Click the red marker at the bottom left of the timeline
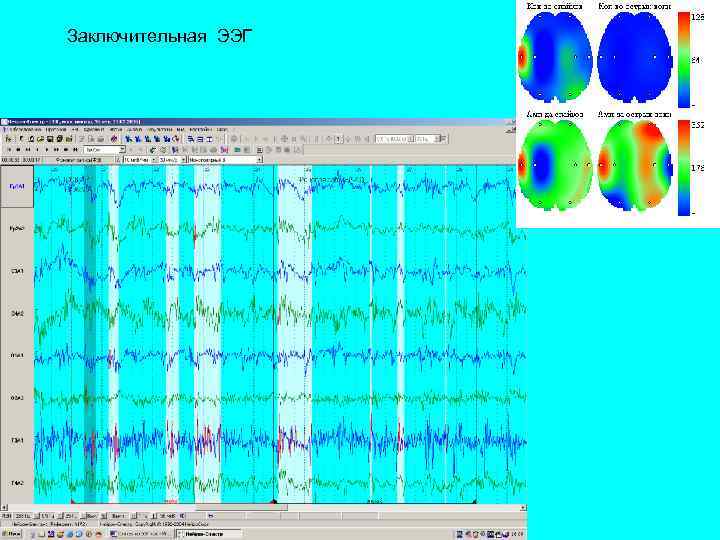Screen dimensions: 720x540 [73, 501]
